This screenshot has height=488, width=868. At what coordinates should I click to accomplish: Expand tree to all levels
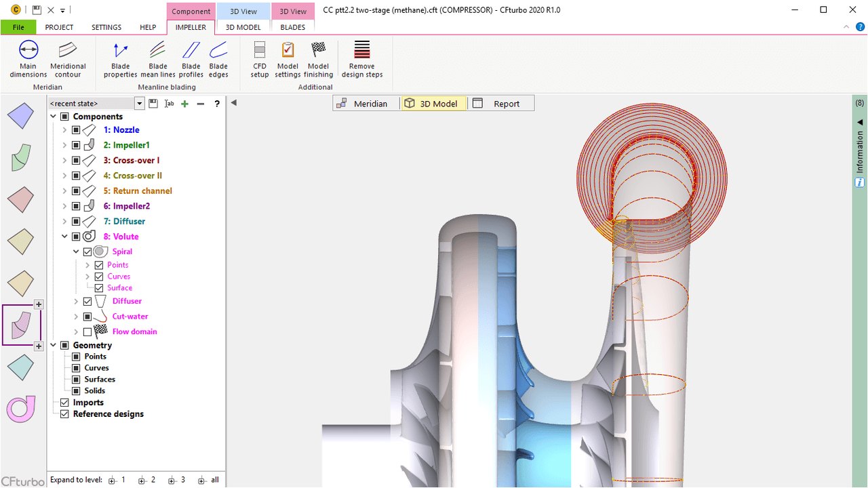(x=209, y=480)
